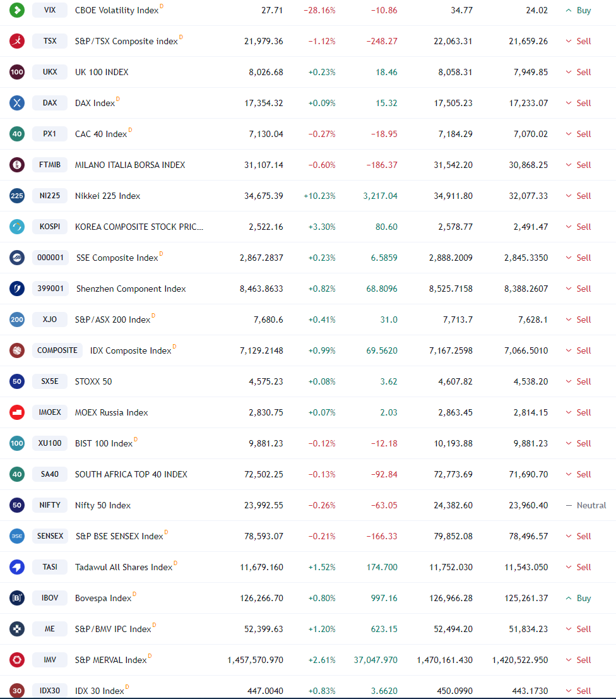Viewport: 616px width, 699px height.
Task: Open the NI225 ticker symbol badge
Action: click(x=50, y=196)
